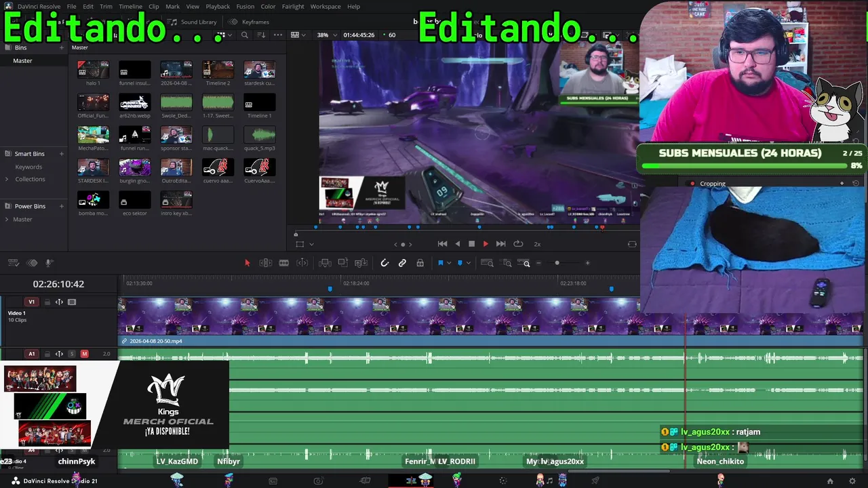Select the quack_5.mp3 audio clip
The image size is (868, 488).
259,134
